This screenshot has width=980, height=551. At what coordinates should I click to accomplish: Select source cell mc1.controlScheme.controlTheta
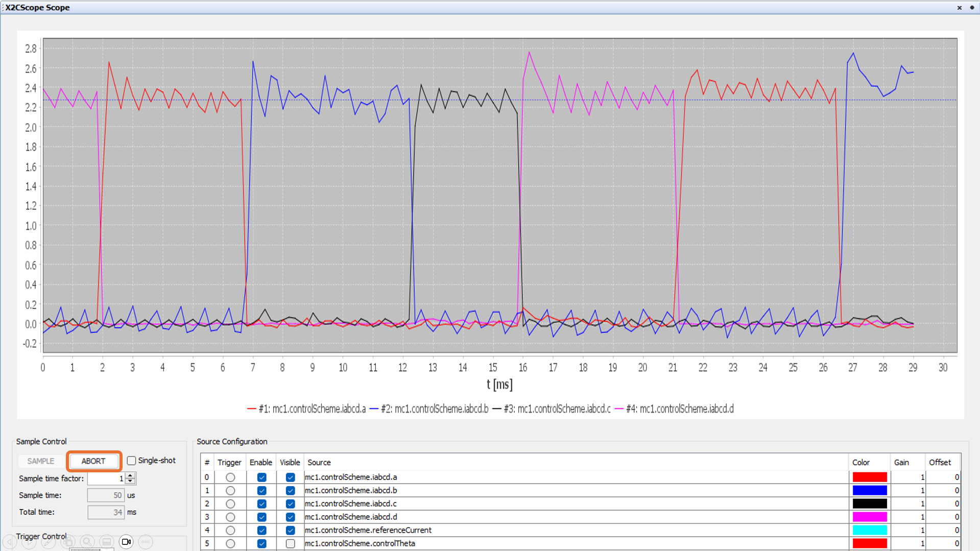click(x=576, y=544)
